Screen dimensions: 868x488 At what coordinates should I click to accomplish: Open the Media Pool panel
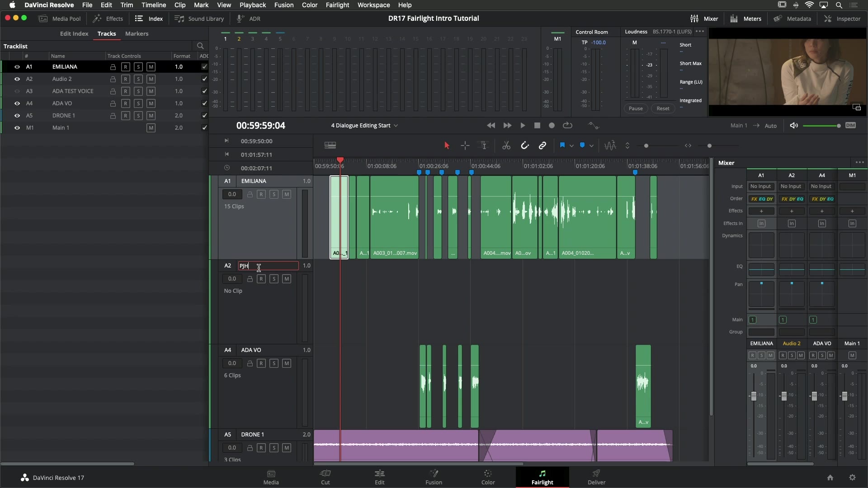[60, 19]
